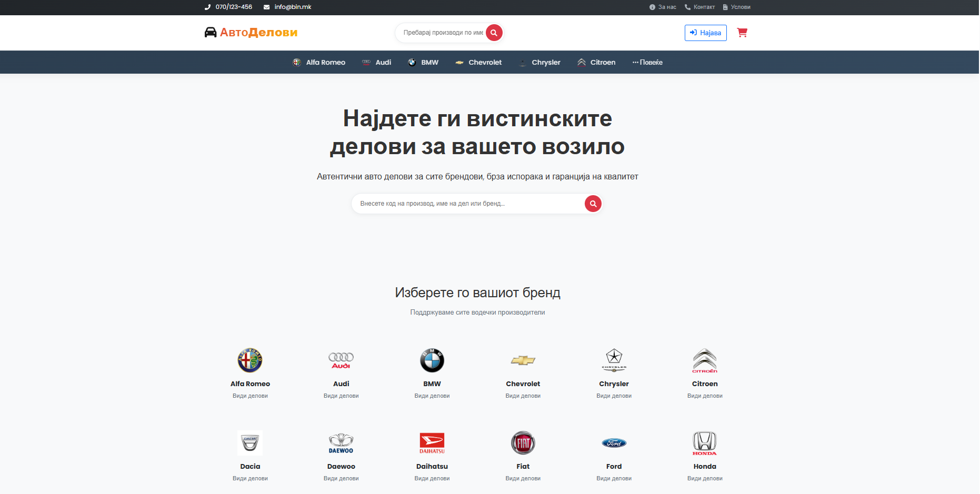Select Chrysler in the navigation bar
The height and width of the screenshot is (494, 980).
point(539,62)
